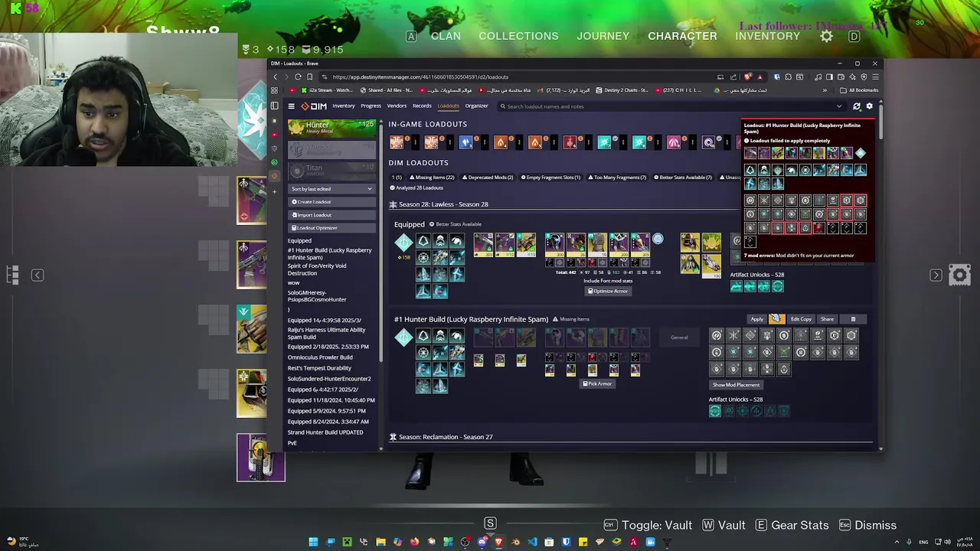Screen dimensions: 980x551
Task: Open Brave browser from the taskbar
Action: coord(498,542)
